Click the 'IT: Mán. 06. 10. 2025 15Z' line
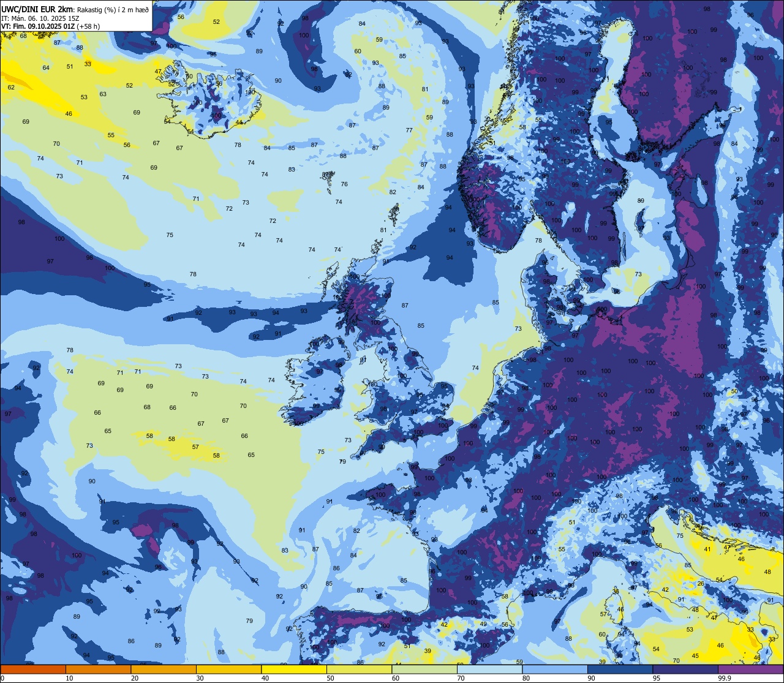The width and height of the screenshot is (784, 683). (39, 18)
